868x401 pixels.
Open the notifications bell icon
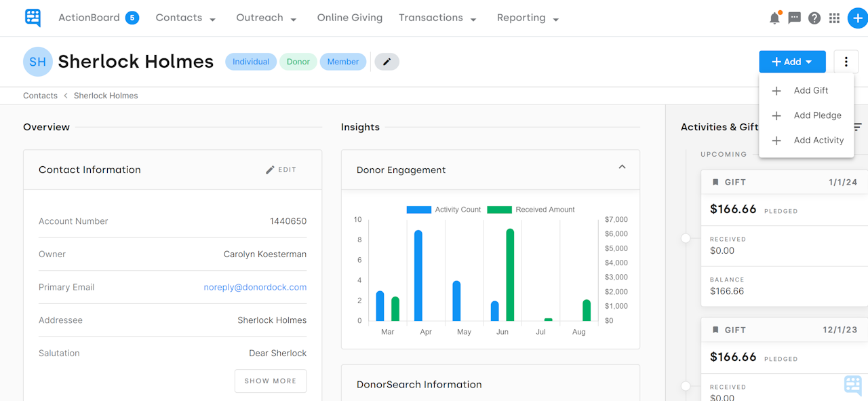pyautogui.click(x=774, y=18)
